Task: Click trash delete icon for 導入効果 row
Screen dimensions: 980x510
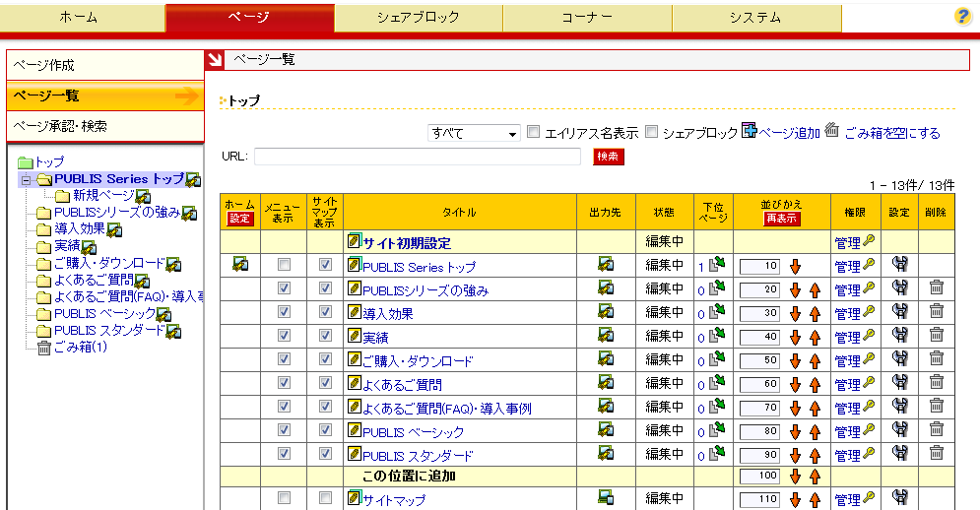Action: tap(936, 312)
